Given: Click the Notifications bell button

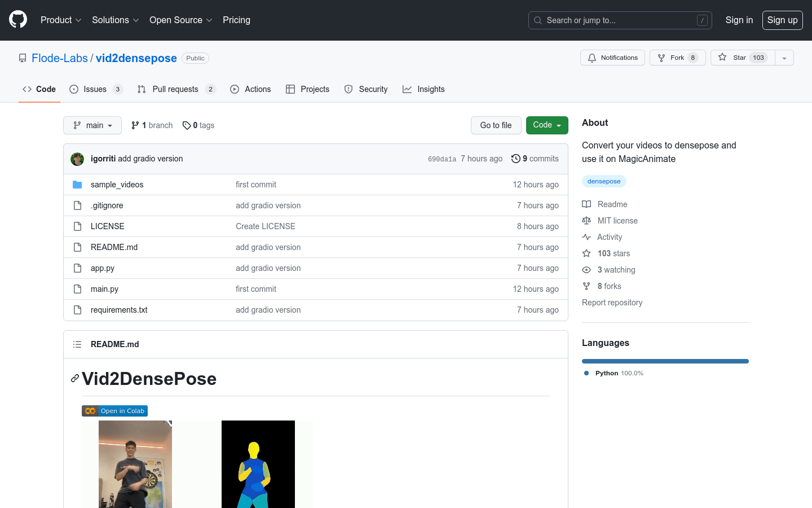Looking at the screenshot, I should click(x=612, y=58).
